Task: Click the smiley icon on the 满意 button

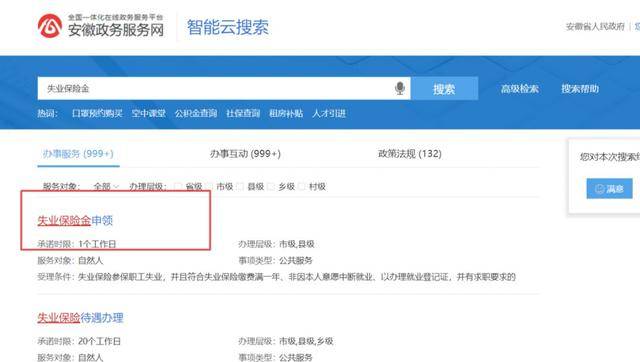Action: [x=600, y=189]
